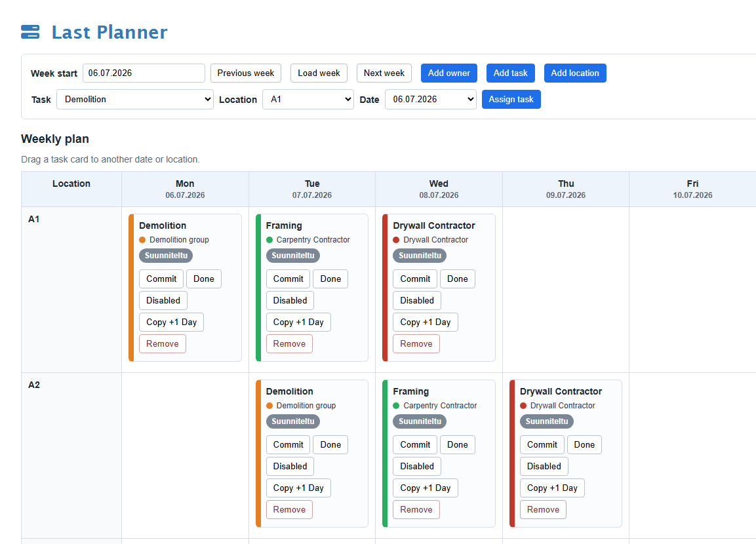Focus the Week start date field

click(x=144, y=73)
